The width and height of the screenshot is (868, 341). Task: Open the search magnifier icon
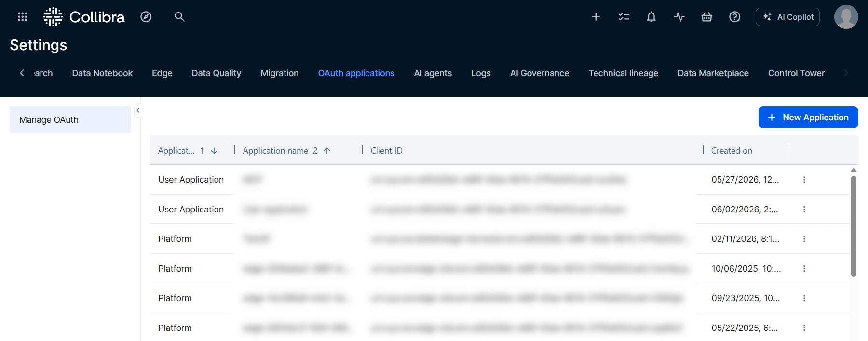coord(179,17)
